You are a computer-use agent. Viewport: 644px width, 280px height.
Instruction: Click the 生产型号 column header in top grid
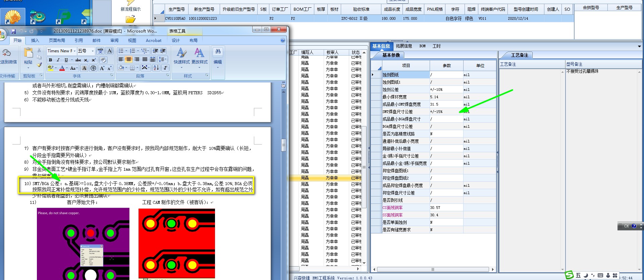[x=177, y=9]
